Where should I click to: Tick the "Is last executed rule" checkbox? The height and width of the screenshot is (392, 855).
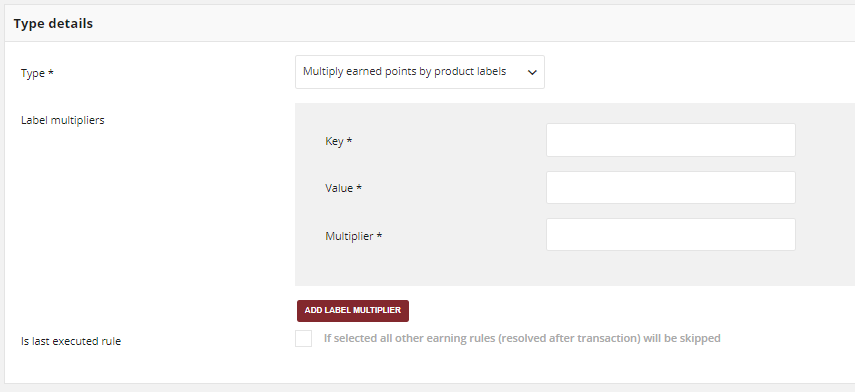point(303,338)
